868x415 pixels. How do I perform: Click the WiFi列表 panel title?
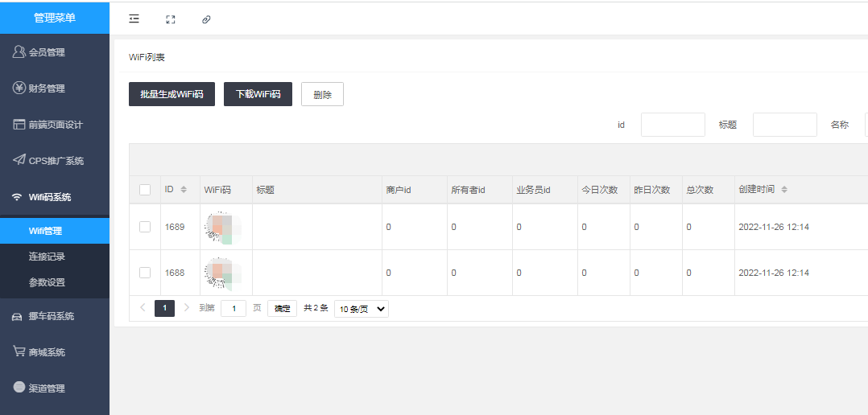pyautogui.click(x=147, y=57)
